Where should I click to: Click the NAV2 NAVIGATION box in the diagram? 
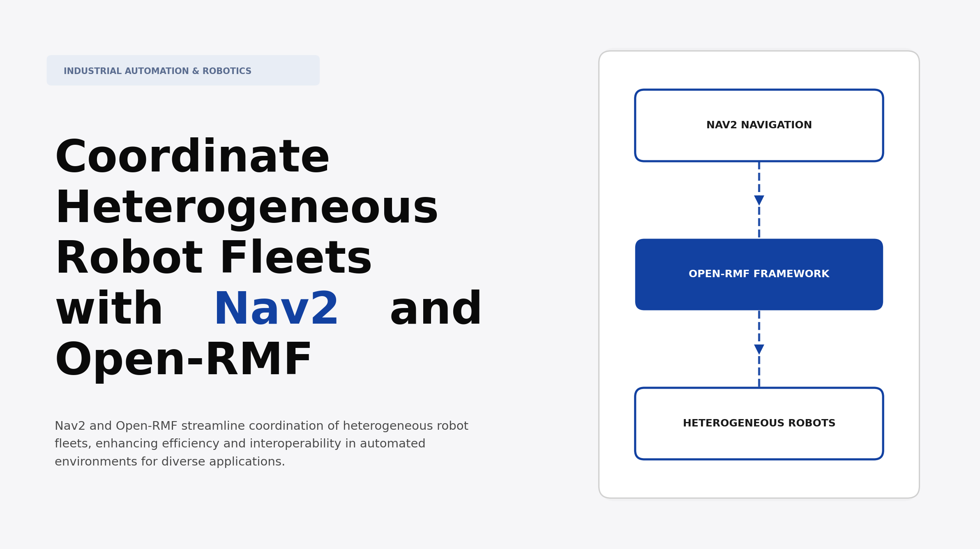pos(759,124)
